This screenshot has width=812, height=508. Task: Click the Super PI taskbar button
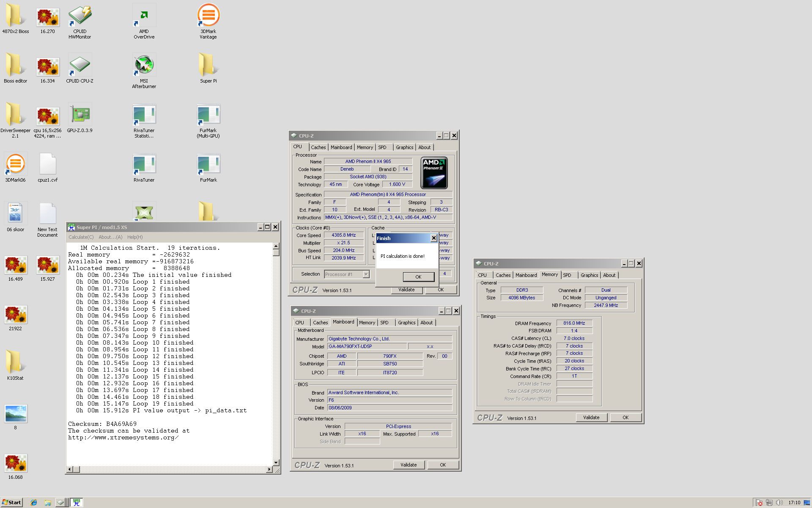coord(77,502)
